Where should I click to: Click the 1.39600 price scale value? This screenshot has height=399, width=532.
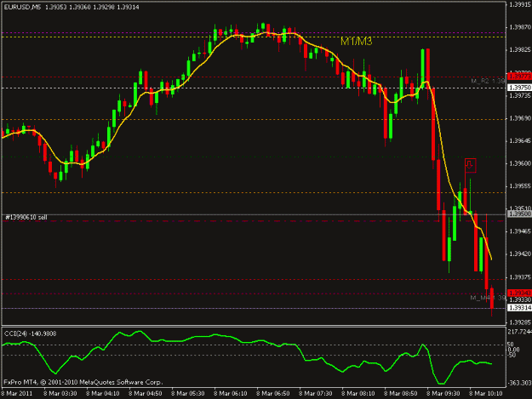click(x=520, y=163)
